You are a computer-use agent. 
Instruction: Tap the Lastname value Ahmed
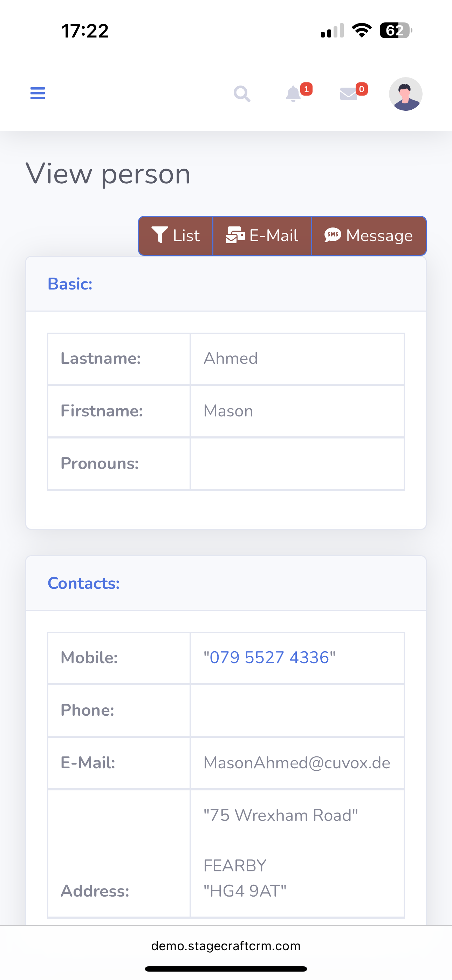click(x=231, y=358)
